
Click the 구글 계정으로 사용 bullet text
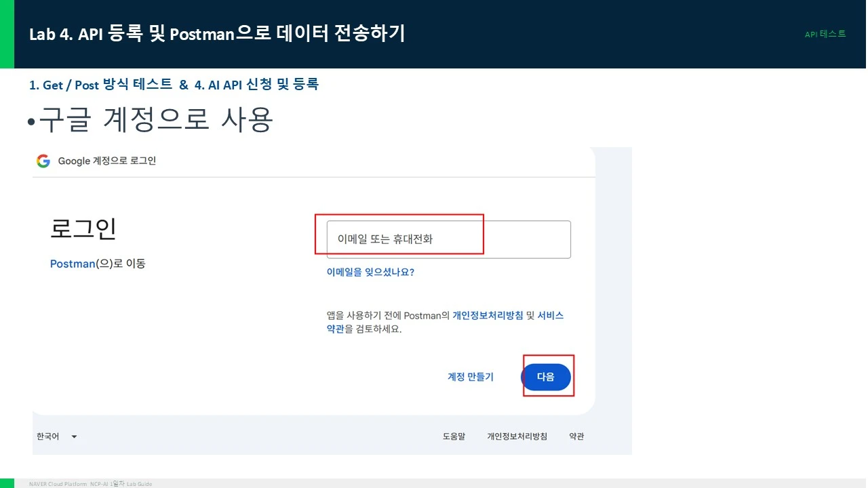tap(155, 121)
